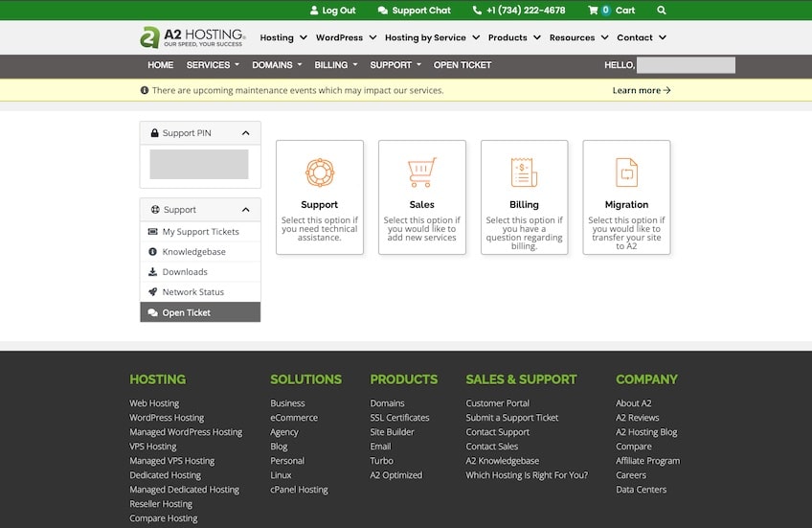Viewport: 812px width, 528px height.
Task: Click the Sales shopping cart card icon
Action: click(422, 172)
